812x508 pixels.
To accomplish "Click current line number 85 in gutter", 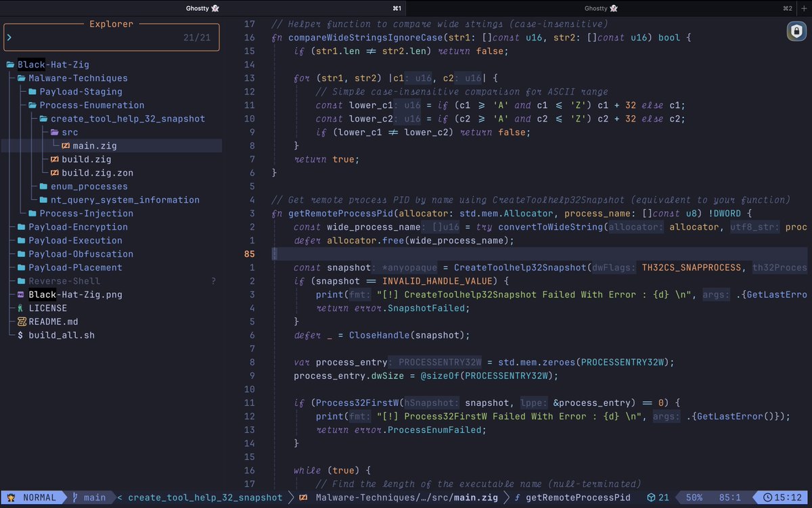I will click(249, 254).
